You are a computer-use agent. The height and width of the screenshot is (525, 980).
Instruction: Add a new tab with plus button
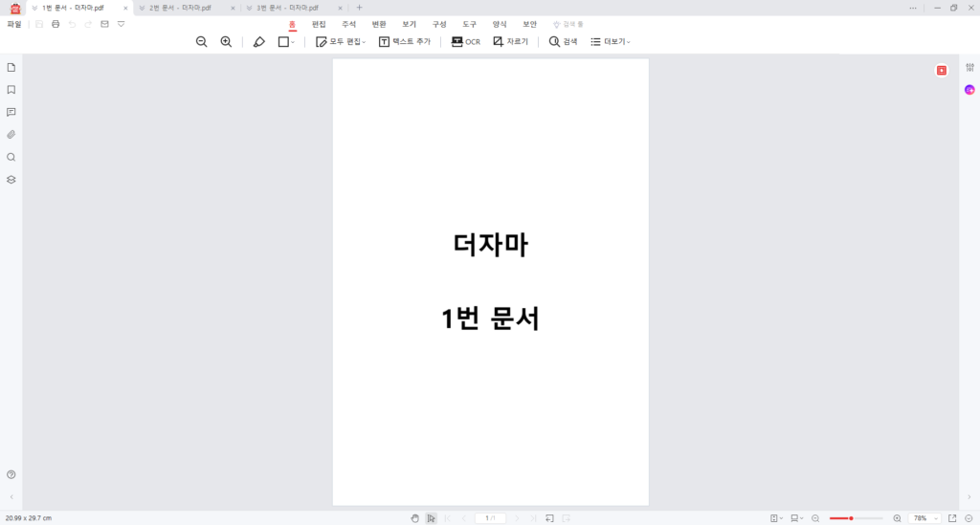click(x=360, y=8)
